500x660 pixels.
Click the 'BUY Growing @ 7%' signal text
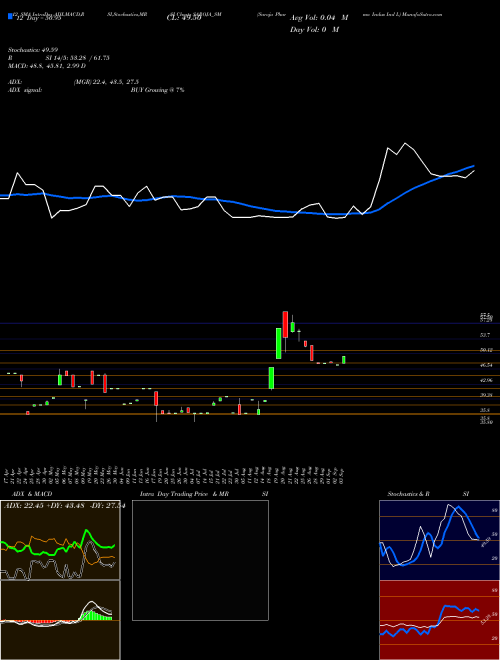pos(157,90)
